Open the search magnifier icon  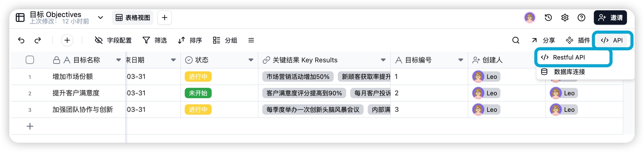(516, 40)
